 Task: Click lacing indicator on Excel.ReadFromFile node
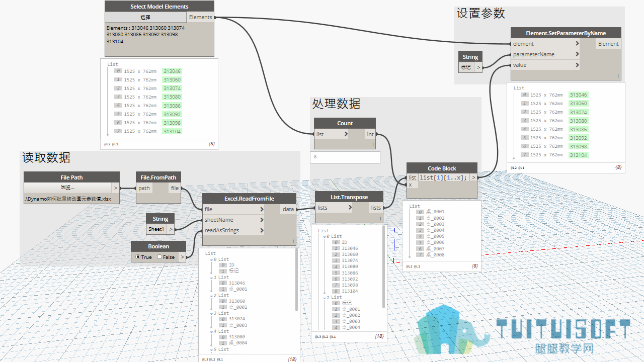point(293,241)
